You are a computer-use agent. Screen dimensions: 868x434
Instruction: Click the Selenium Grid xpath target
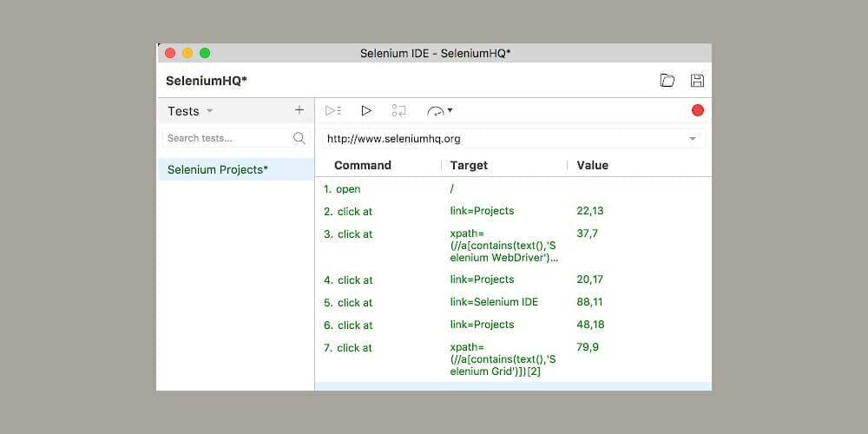pos(503,359)
